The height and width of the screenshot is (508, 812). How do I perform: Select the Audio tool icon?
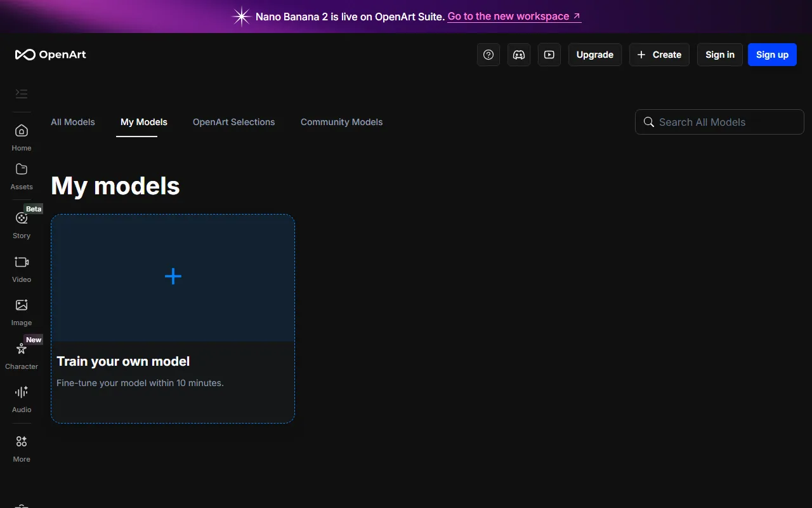[22, 392]
